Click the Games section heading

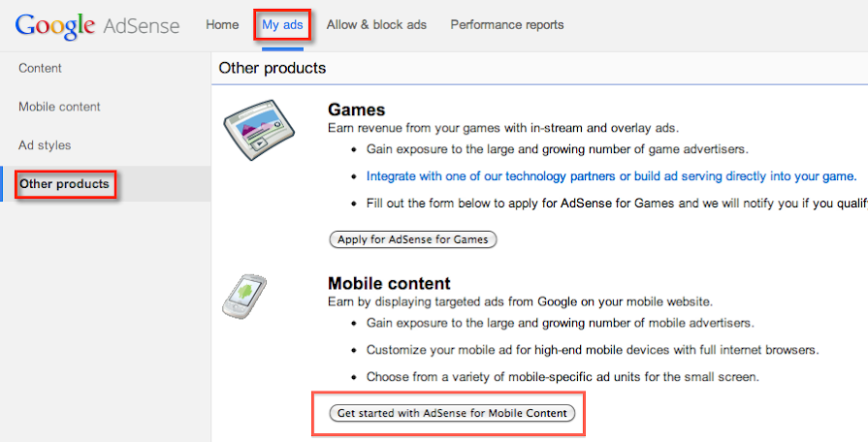tap(357, 110)
